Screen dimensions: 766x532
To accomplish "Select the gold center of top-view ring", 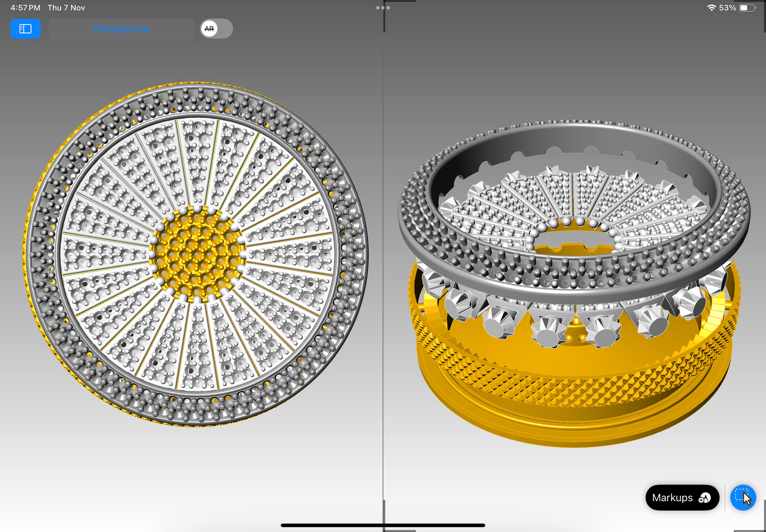I will click(197, 254).
